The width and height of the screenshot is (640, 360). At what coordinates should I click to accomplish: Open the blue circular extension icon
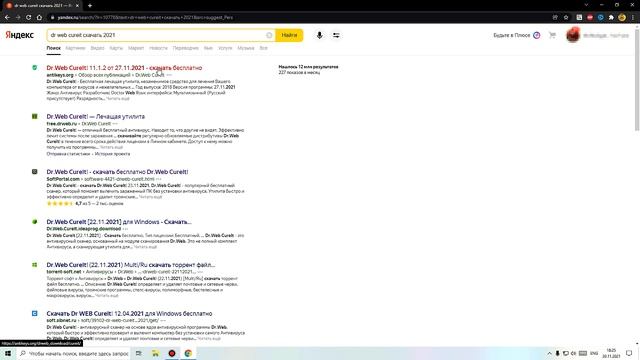click(x=600, y=18)
